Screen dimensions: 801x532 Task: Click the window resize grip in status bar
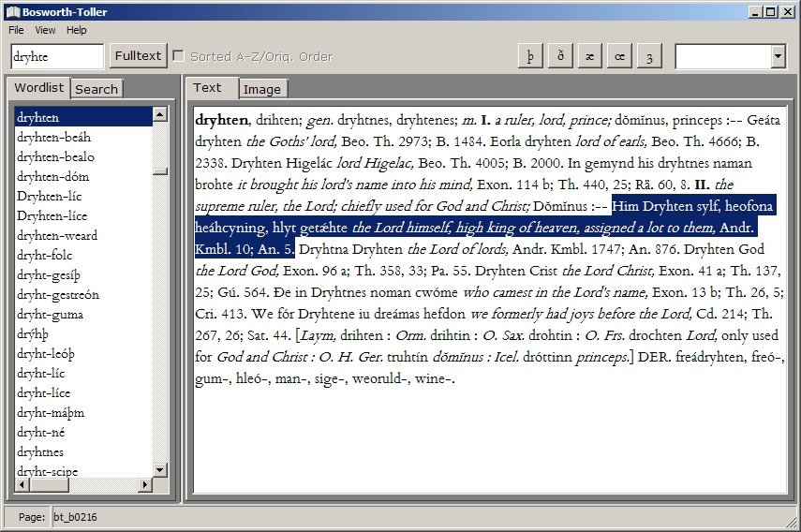(x=792, y=522)
